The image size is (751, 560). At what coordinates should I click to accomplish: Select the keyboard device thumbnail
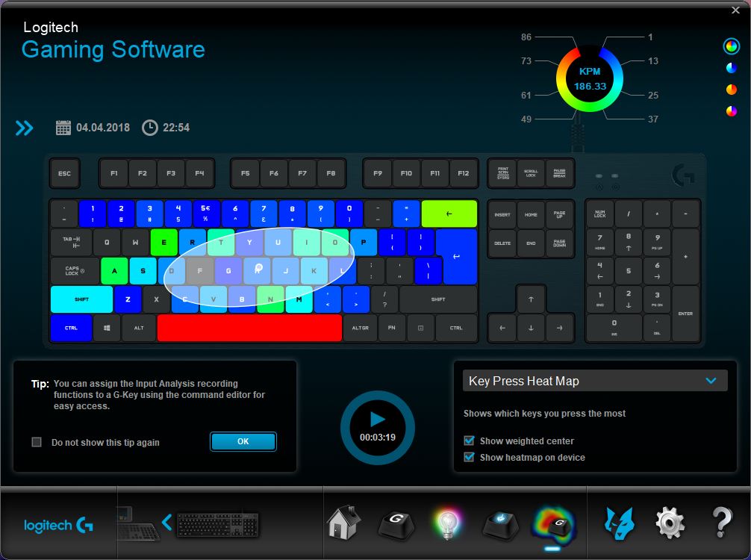(218, 525)
